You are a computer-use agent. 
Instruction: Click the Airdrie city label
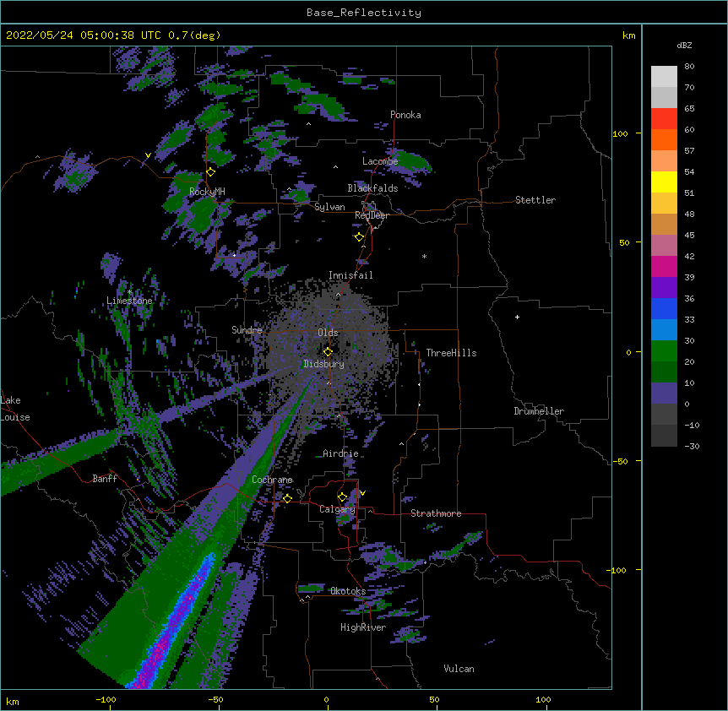[340, 453]
